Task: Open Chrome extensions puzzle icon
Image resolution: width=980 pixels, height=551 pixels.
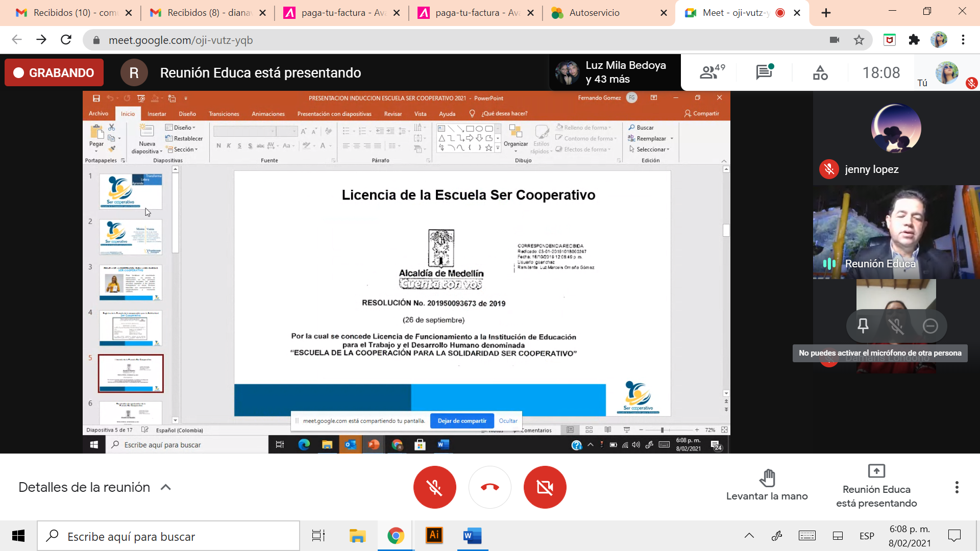Action: [x=914, y=40]
